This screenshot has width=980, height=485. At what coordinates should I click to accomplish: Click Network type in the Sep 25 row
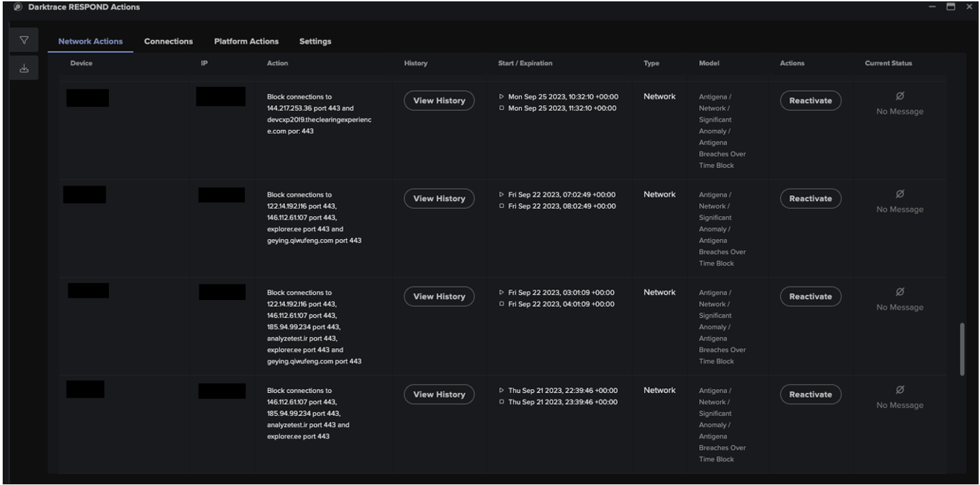(659, 97)
